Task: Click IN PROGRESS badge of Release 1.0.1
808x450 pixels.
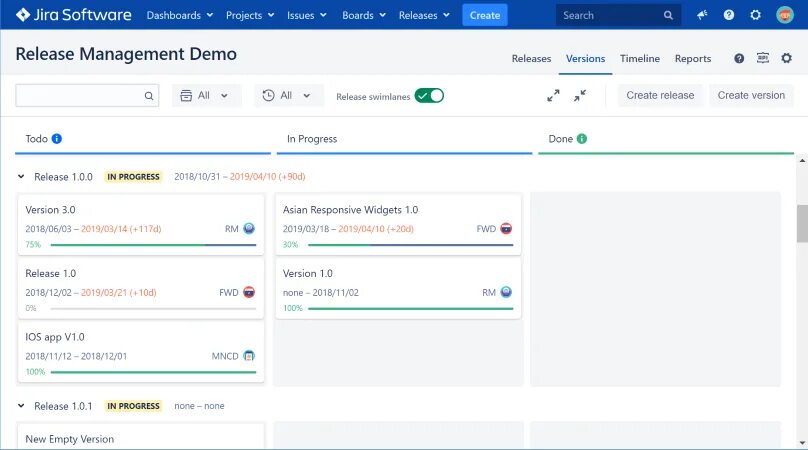Action: tap(133, 406)
